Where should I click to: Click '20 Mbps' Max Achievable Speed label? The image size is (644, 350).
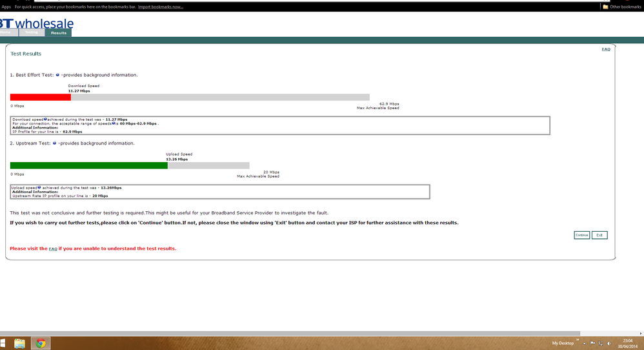[271, 172]
